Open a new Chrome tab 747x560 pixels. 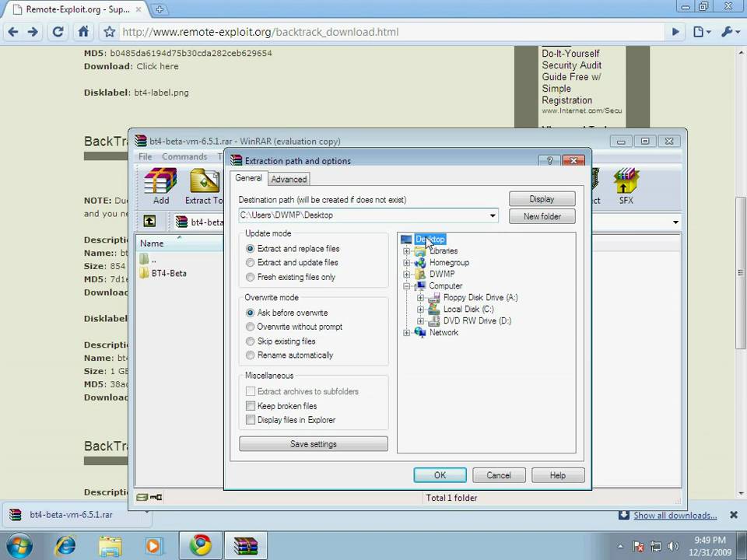(x=160, y=9)
